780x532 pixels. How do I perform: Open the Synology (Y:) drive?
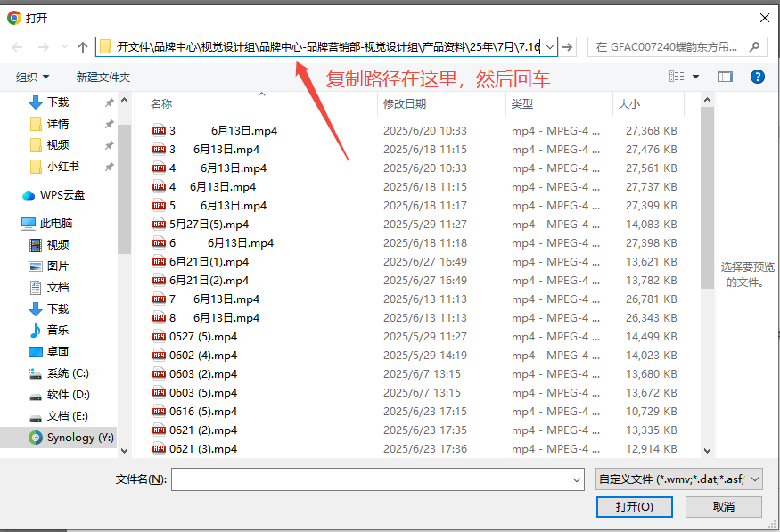[79, 438]
